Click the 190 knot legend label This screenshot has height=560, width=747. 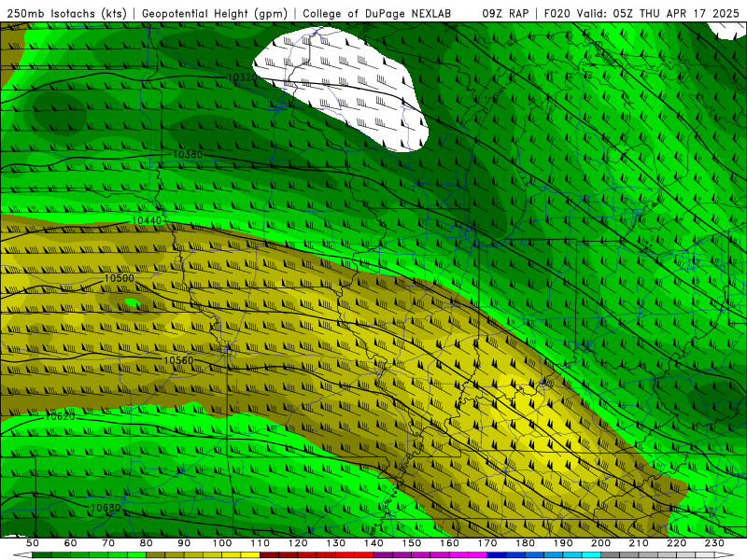[563, 543]
